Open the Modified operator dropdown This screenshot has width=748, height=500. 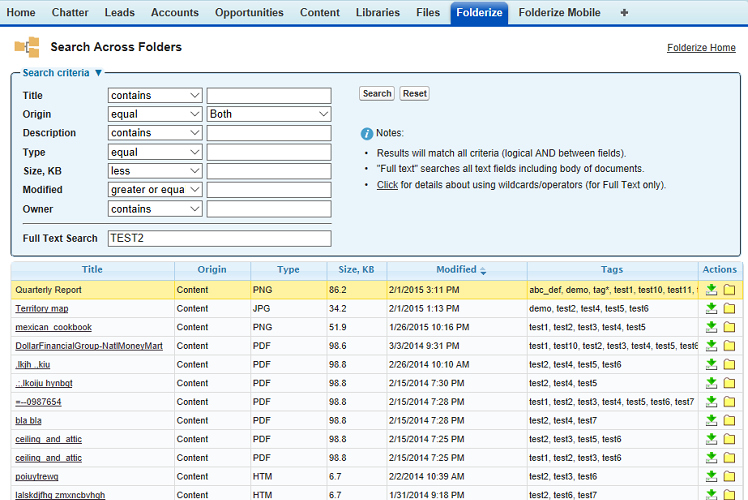(x=155, y=189)
